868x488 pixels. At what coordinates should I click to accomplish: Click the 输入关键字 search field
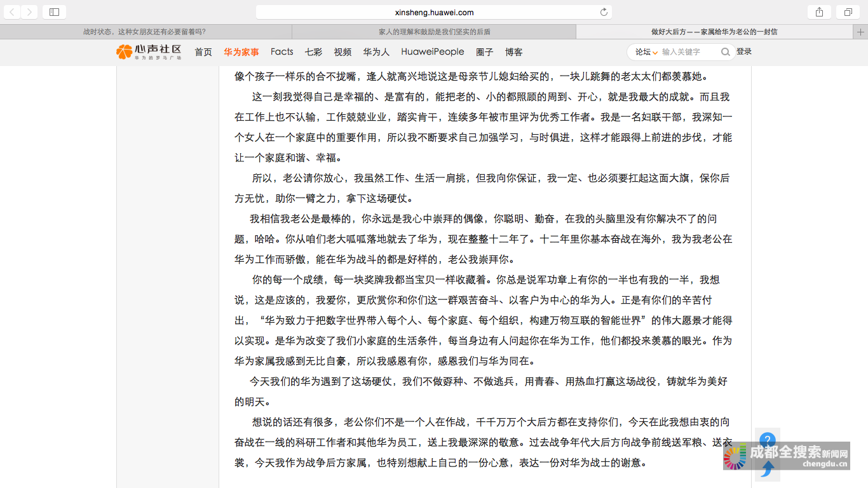click(x=689, y=52)
